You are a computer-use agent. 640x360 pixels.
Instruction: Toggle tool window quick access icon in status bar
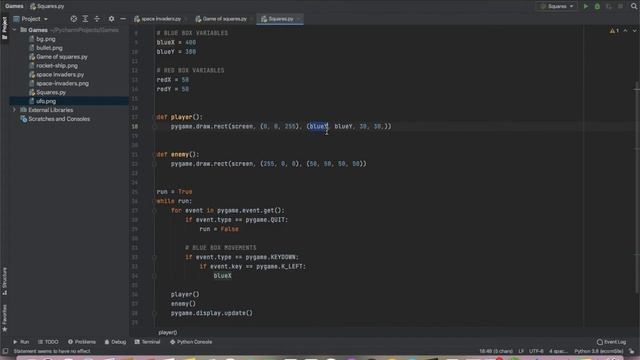coord(5,351)
